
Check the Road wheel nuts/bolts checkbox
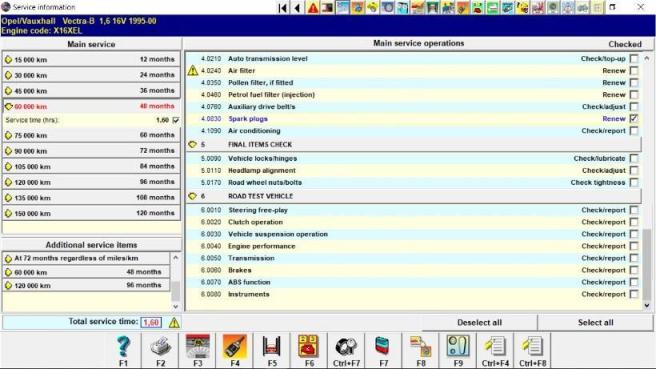pyautogui.click(x=634, y=183)
